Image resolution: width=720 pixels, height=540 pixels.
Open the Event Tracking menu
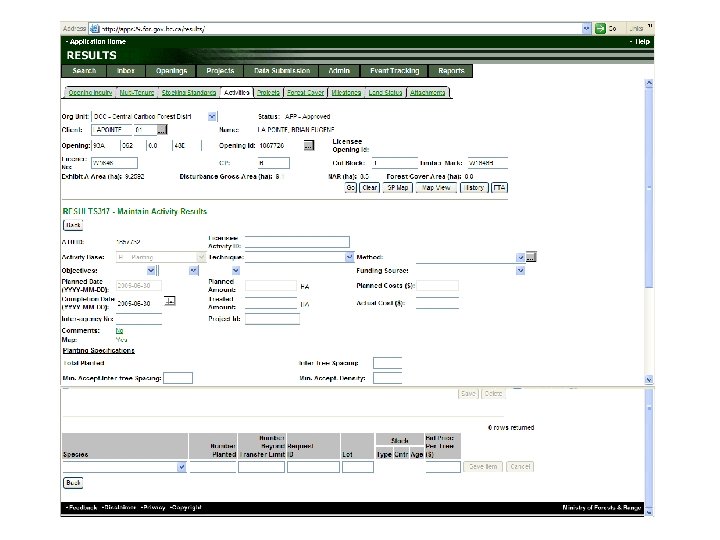394,71
